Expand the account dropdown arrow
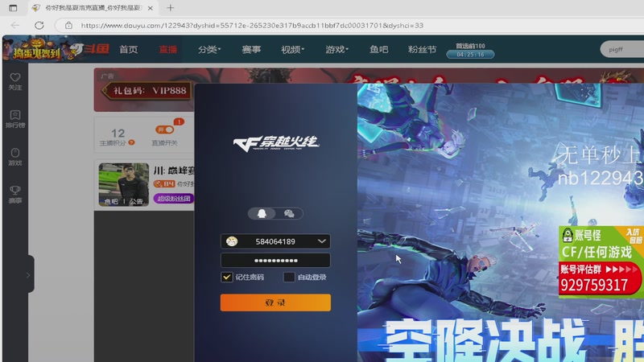 point(321,241)
